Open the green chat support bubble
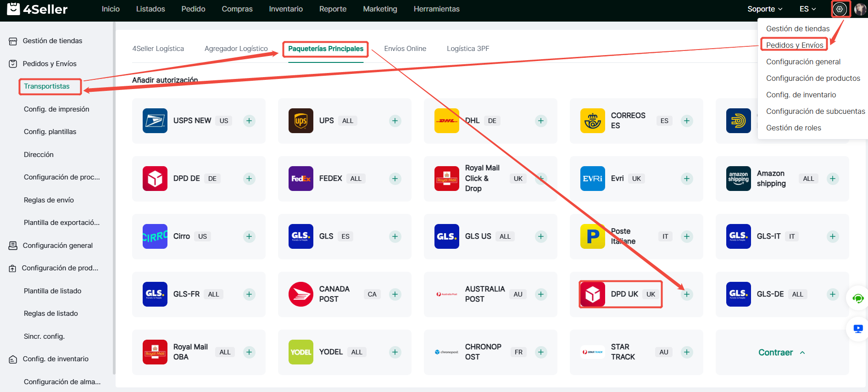This screenshot has height=392, width=868. (858, 299)
